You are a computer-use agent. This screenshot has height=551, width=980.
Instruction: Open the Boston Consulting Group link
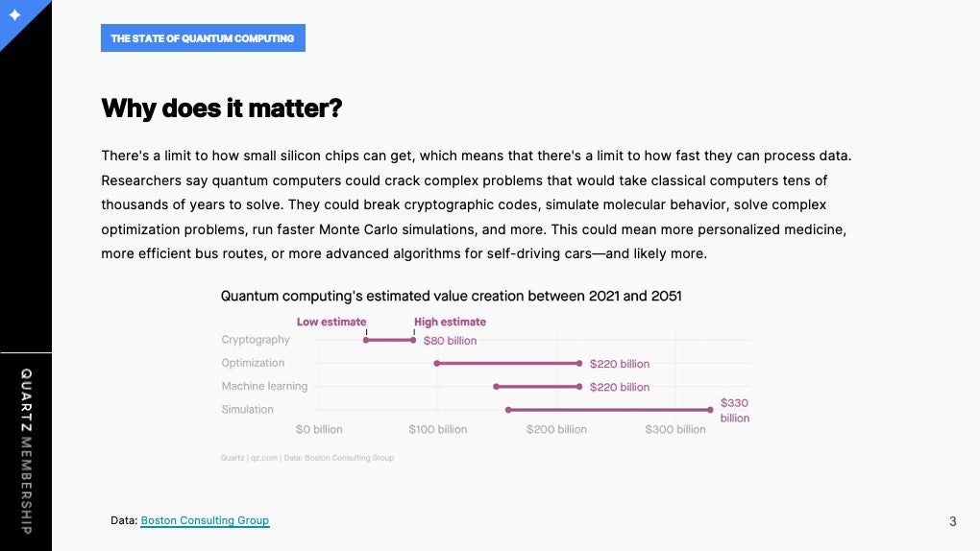pos(205,520)
